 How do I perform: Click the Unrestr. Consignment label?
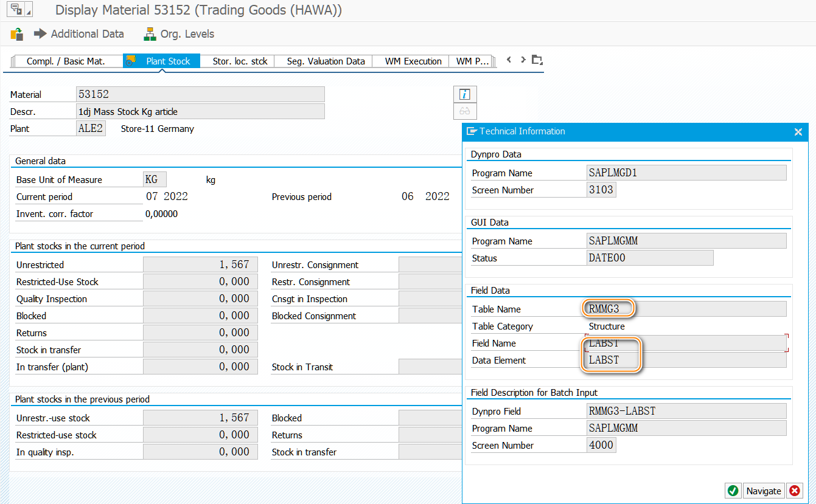(315, 265)
